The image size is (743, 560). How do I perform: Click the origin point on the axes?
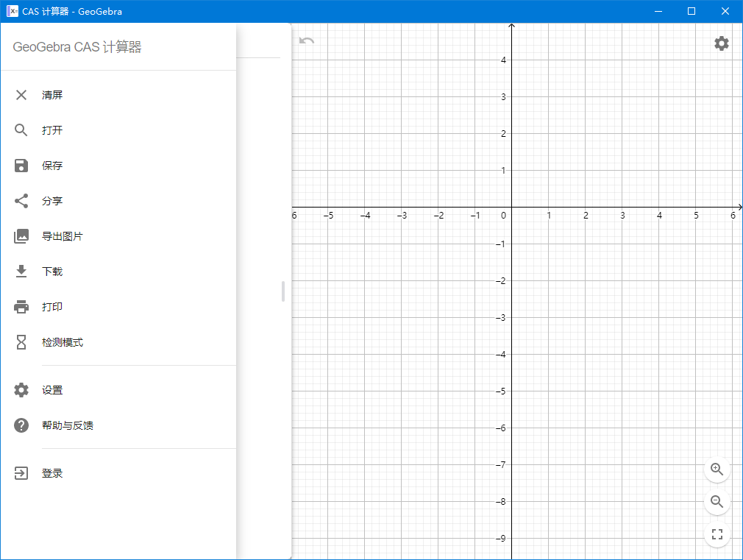[x=511, y=207]
